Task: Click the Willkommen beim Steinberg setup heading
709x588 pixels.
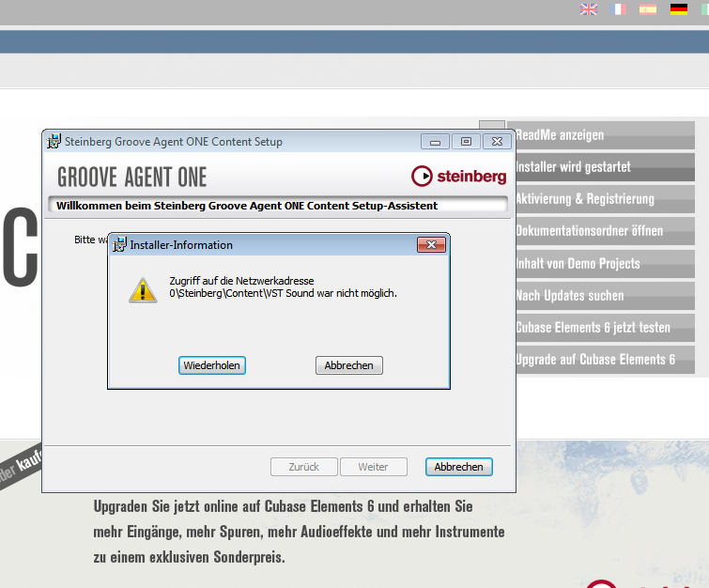Action: point(247,206)
